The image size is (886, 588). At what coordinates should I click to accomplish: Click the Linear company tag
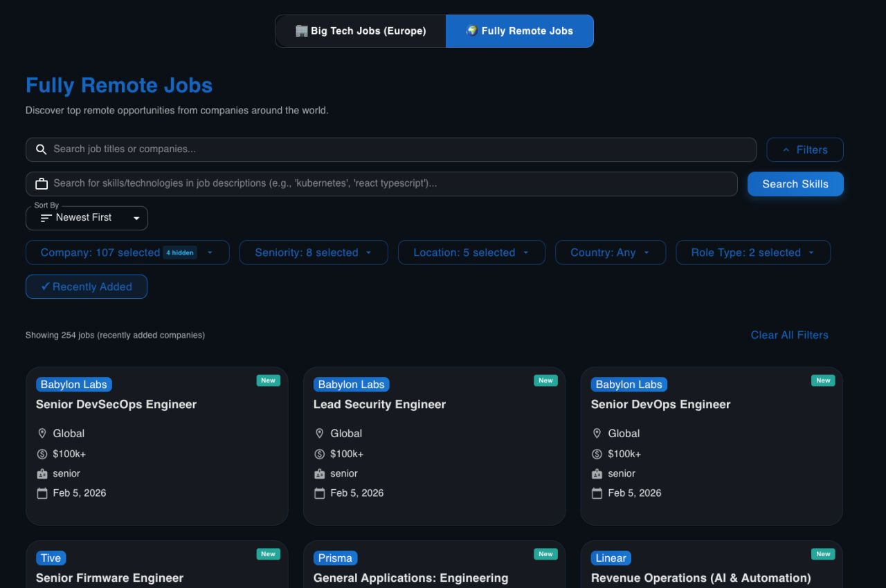[x=611, y=558]
